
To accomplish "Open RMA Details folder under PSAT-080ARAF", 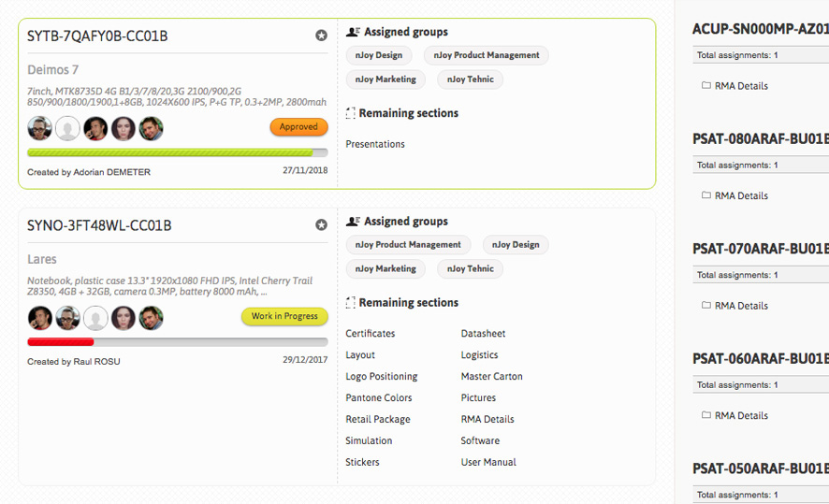I will pos(734,195).
